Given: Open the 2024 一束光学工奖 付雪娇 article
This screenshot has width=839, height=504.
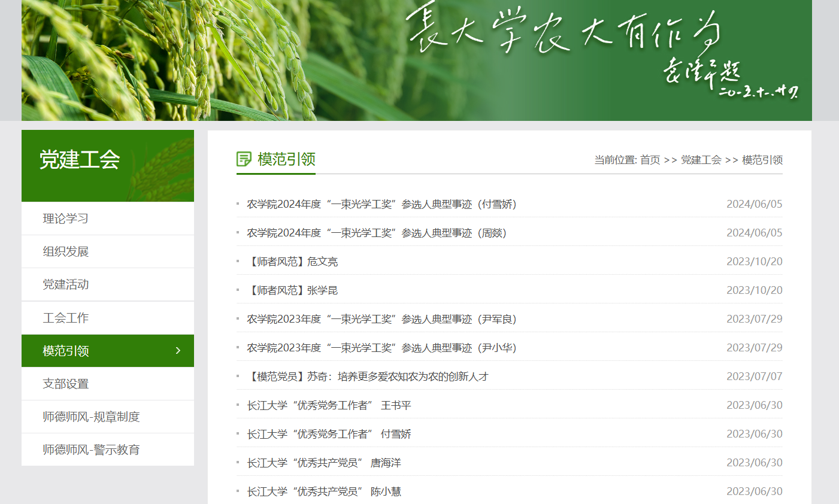Looking at the screenshot, I should [x=381, y=204].
